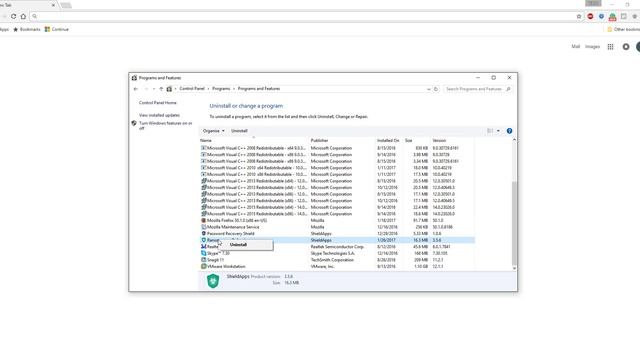
Task: Click the 830 KB size cell
Action: click(422, 148)
